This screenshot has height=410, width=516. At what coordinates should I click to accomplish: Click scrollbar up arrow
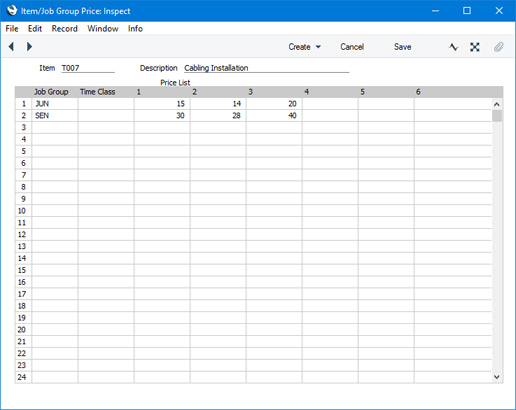click(497, 105)
